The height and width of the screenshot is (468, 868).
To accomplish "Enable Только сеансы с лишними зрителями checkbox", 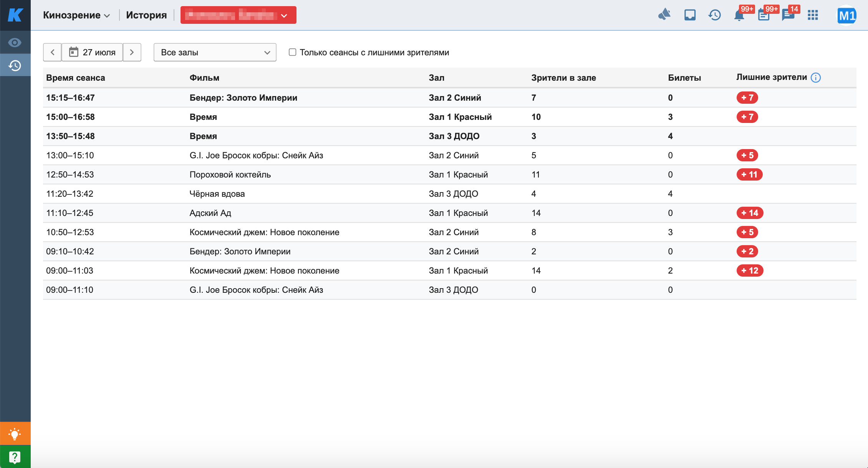I will pyautogui.click(x=293, y=52).
